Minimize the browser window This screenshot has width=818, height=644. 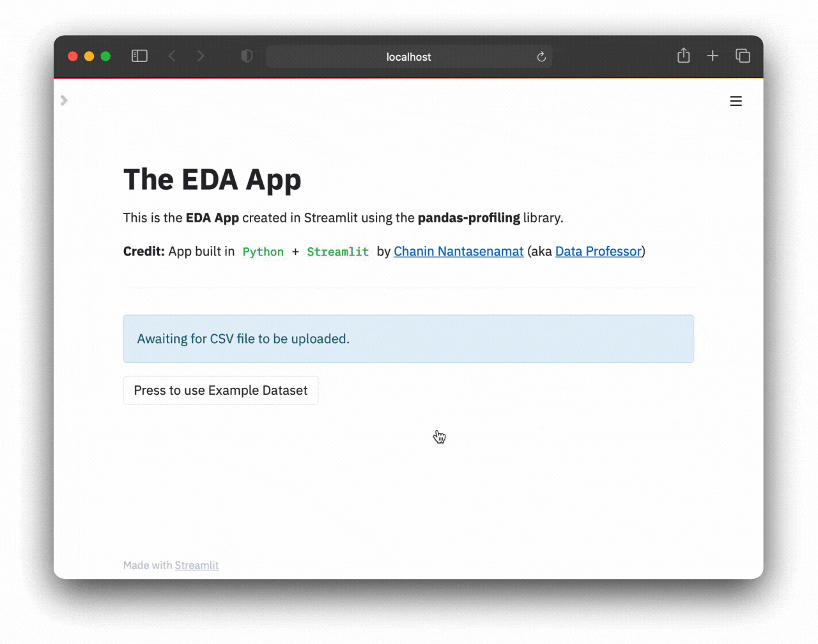coord(89,56)
